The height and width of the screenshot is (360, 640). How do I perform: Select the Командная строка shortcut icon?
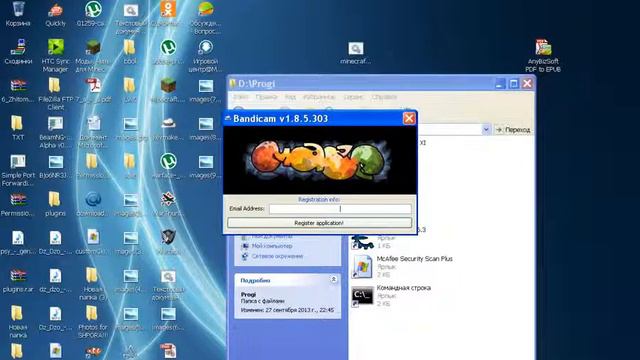[362, 296]
